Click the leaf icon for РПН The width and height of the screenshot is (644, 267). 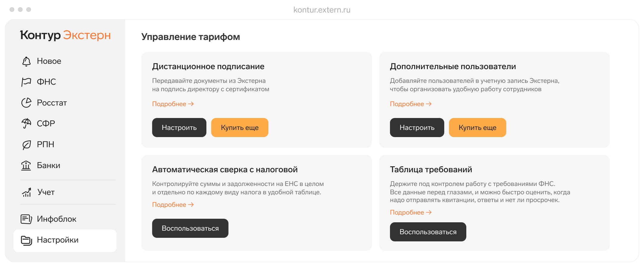(26, 145)
